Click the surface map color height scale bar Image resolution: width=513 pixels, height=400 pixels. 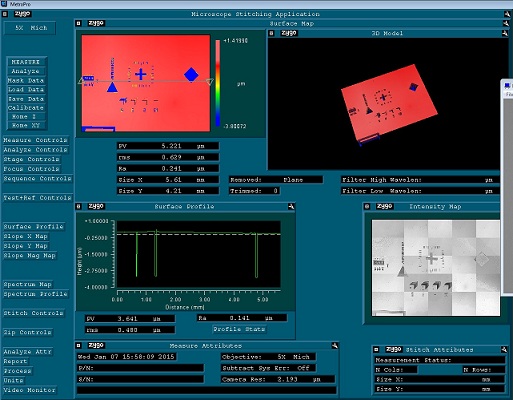(218, 83)
